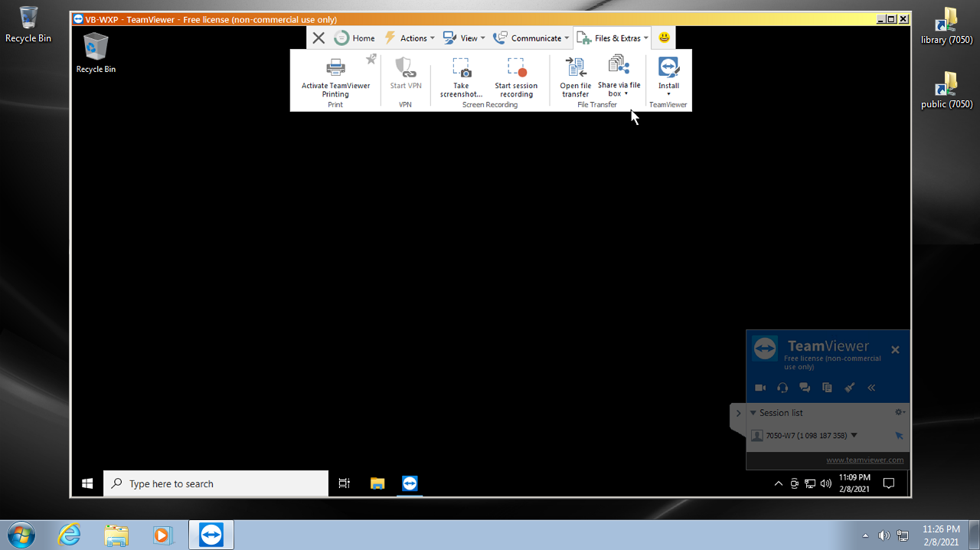This screenshot has height=550, width=980.
Task: Expand Share via file box dropdown
Action: pyautogui.click(x=626, y=94)
